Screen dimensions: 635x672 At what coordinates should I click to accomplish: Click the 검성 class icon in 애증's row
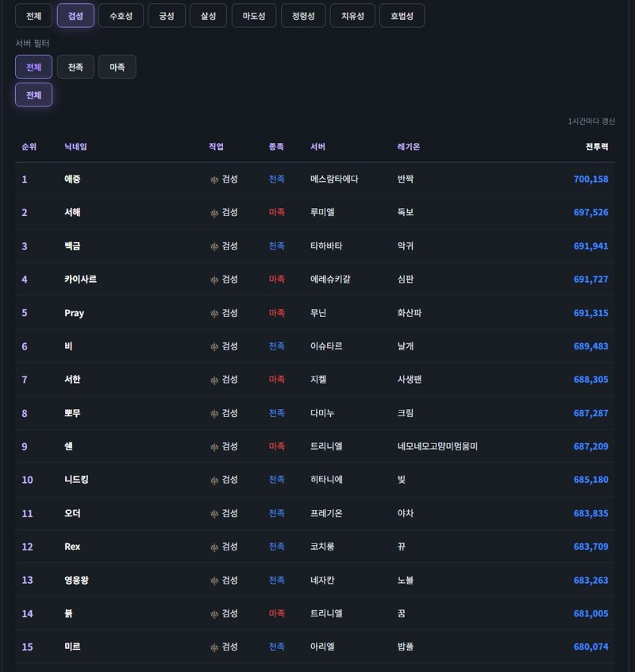pyautogui.click(x=214, y=180)
